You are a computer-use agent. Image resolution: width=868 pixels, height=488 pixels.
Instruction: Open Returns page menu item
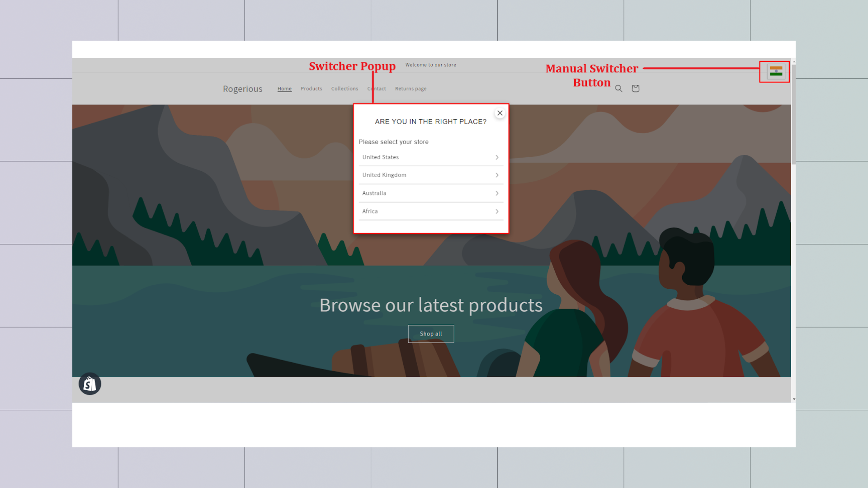pyautogui.click(x=410, y=89)
